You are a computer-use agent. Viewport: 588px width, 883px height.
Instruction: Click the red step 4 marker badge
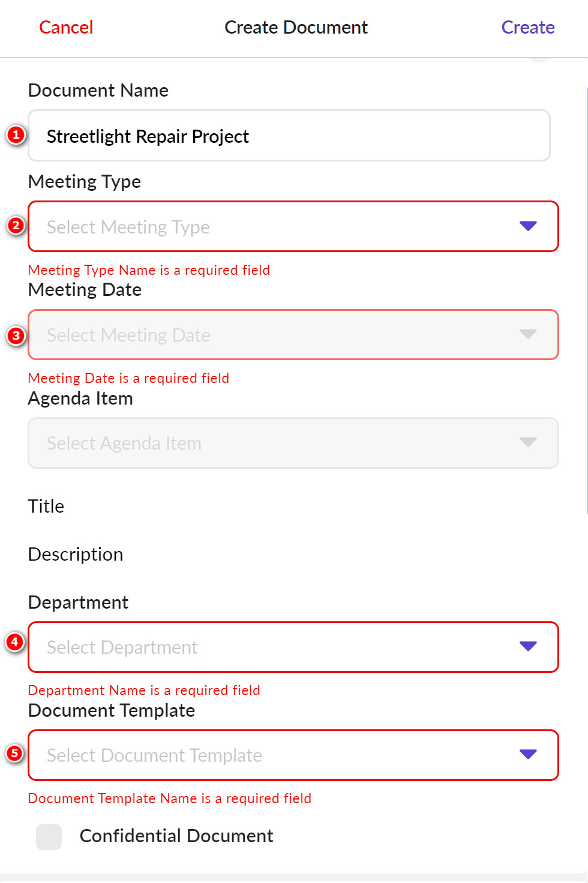pyautogui.click(x=14, y=642)
